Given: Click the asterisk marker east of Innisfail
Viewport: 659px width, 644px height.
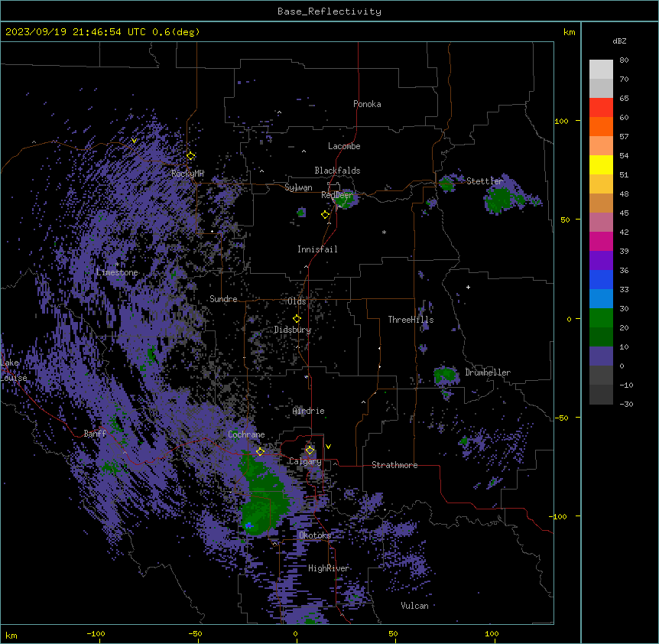Looking at the screenshot, I should (384, 232).
